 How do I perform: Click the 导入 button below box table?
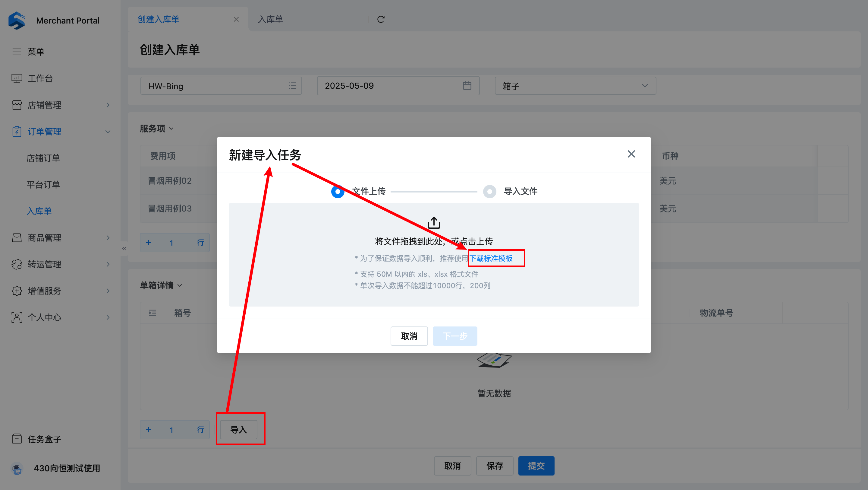point(238,429)
